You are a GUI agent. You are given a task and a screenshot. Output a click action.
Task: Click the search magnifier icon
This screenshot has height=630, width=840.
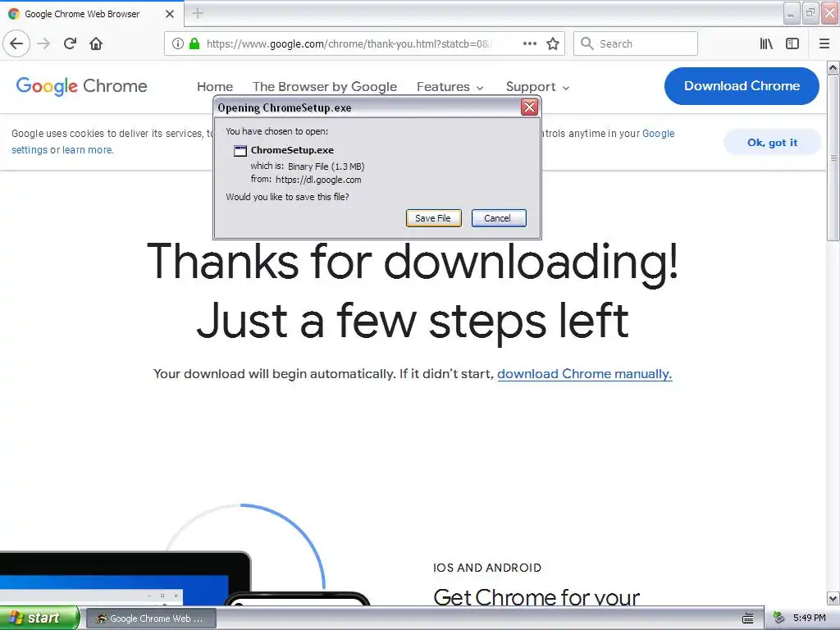pos(587,43)
